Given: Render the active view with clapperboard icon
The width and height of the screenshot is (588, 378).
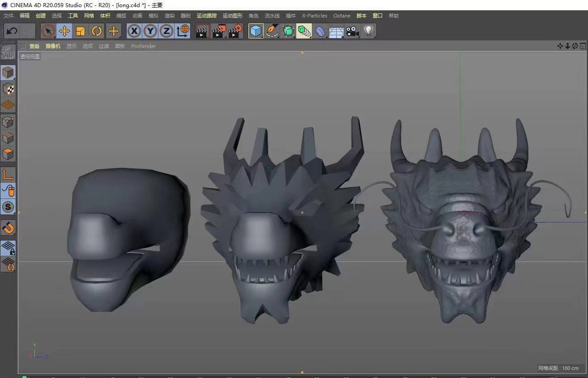Looking at the screenshot, I should coord(203,31).
